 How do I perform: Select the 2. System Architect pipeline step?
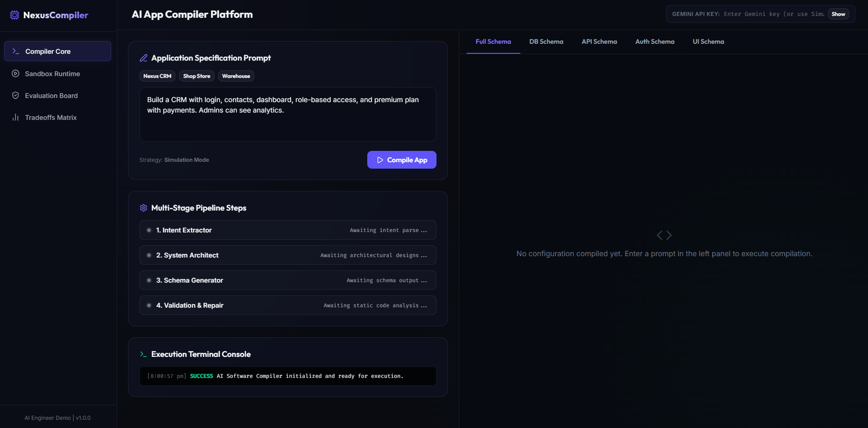click(x=288, y=255)
